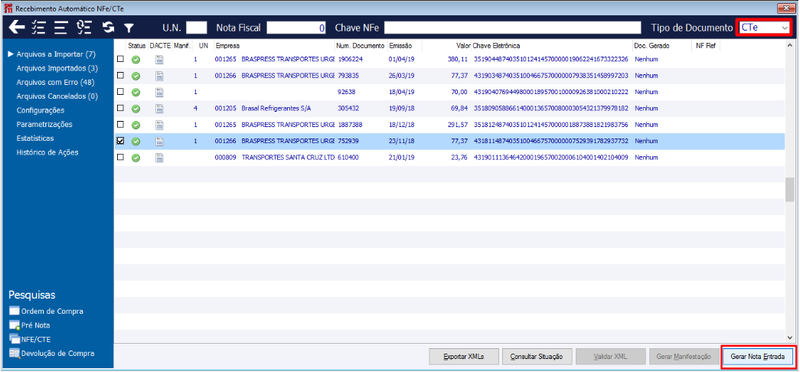Click the Exportar XMLs button
The image size is (800, 372).
coord(464,357)
